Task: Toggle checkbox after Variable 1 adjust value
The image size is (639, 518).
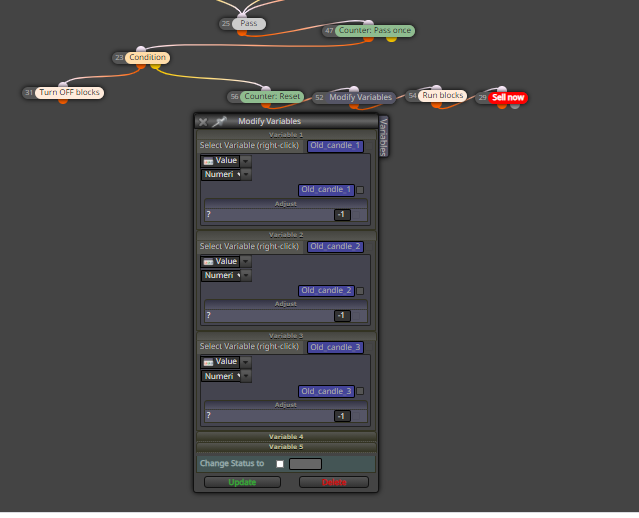Action: pos(357,215)
